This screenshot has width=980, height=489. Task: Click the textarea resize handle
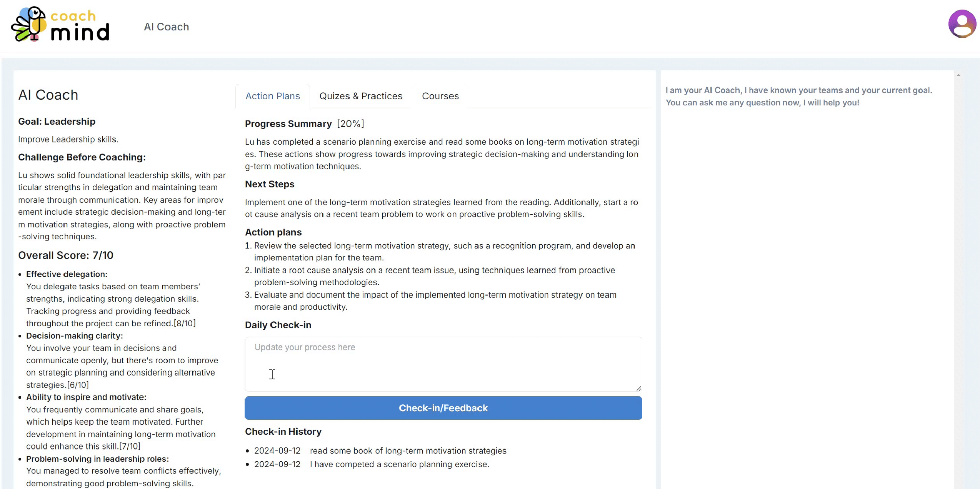(638, 388)
